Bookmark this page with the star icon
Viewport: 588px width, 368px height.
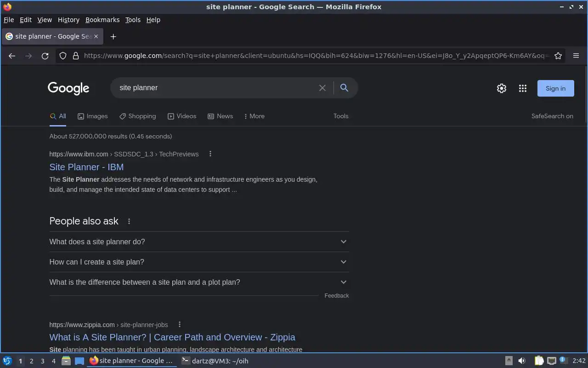(558, 56)
